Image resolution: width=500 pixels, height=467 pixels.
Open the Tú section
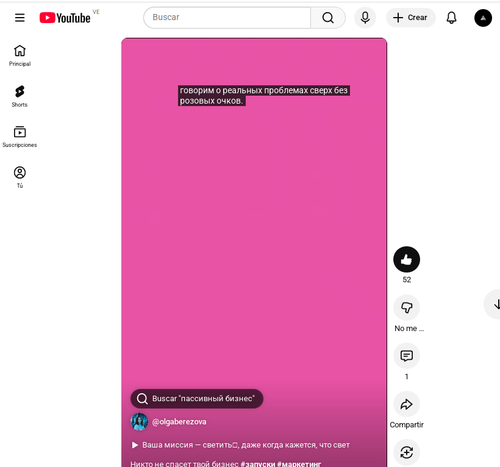pos(20,177)
